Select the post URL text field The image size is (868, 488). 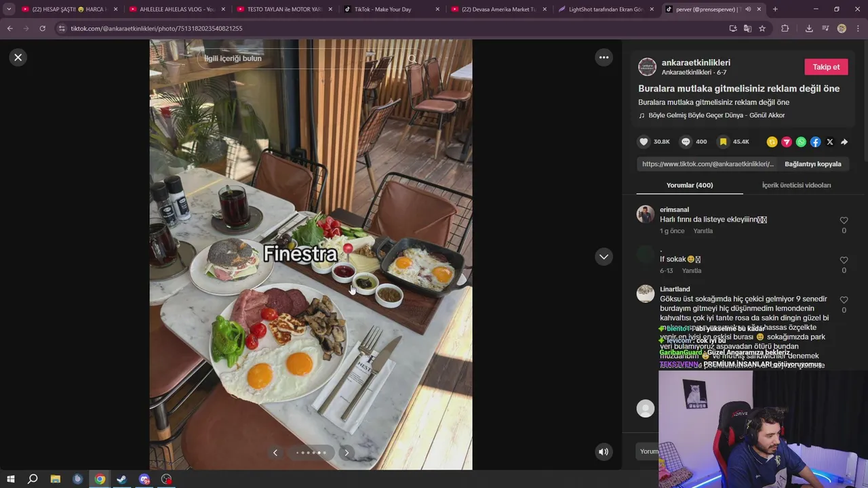coord(708,164)
